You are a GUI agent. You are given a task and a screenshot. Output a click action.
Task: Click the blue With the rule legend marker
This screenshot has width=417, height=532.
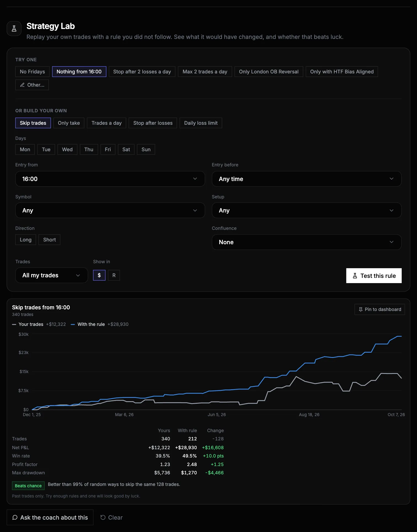[x=73, y=324]
